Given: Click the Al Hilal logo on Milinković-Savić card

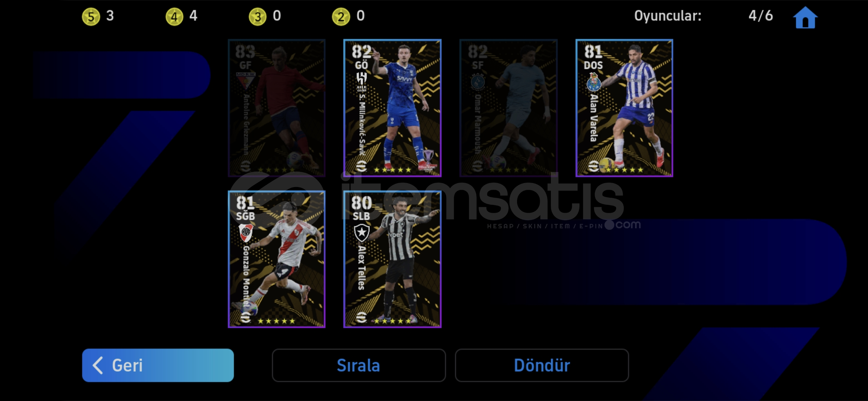Looking at the screenshot, I should pos(362,82).
